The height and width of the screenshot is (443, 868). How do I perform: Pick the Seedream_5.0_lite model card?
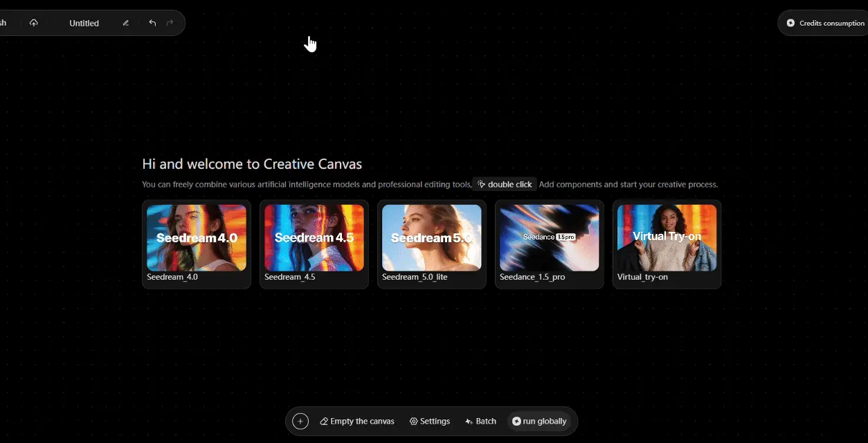(x=432, y=244)
